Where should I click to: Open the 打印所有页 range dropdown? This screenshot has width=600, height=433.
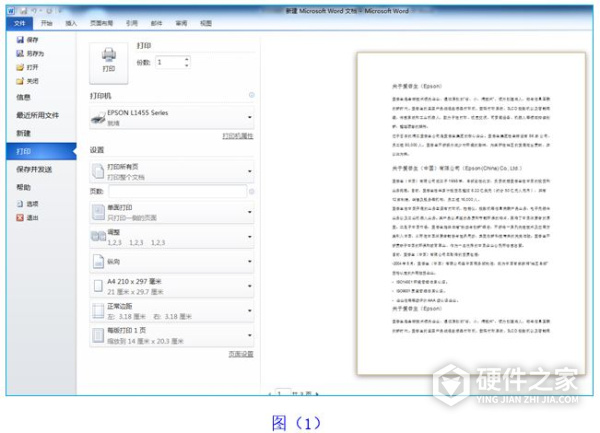(x=172, y=171)
